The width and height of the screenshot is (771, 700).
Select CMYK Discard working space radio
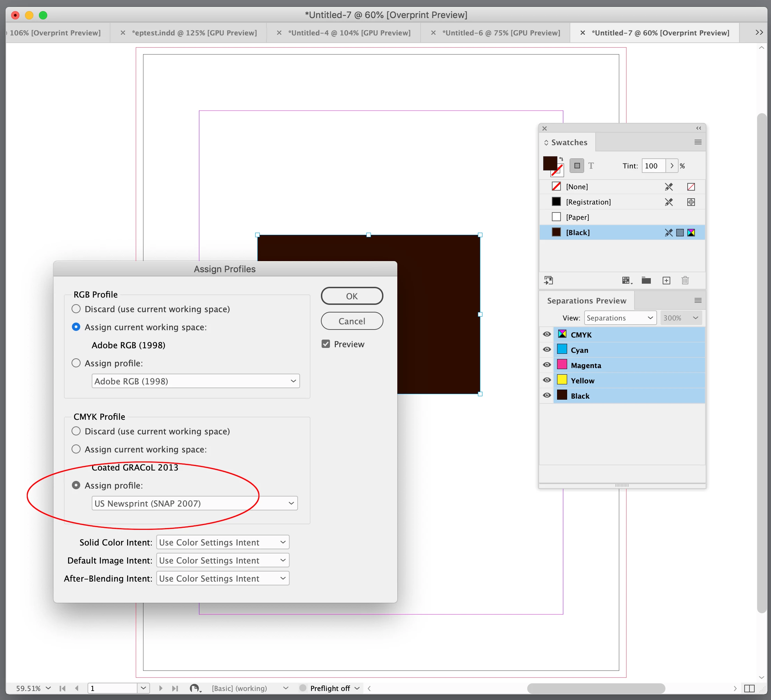76,431
